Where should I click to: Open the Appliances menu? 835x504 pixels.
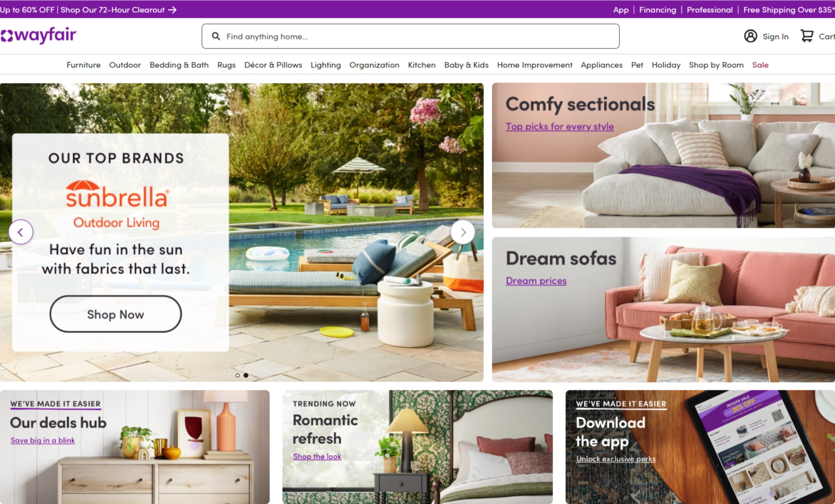601,65
